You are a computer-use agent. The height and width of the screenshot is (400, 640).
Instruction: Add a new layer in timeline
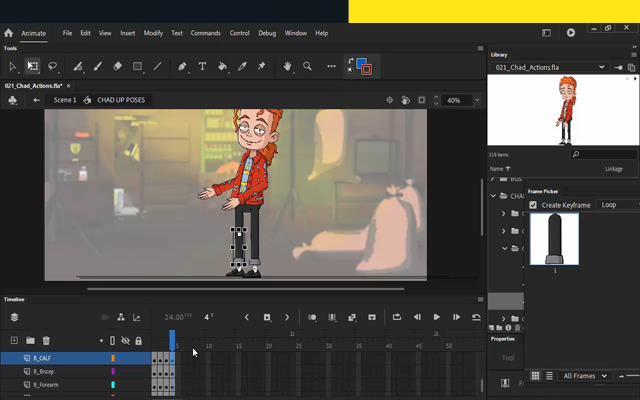pos(13,341)
